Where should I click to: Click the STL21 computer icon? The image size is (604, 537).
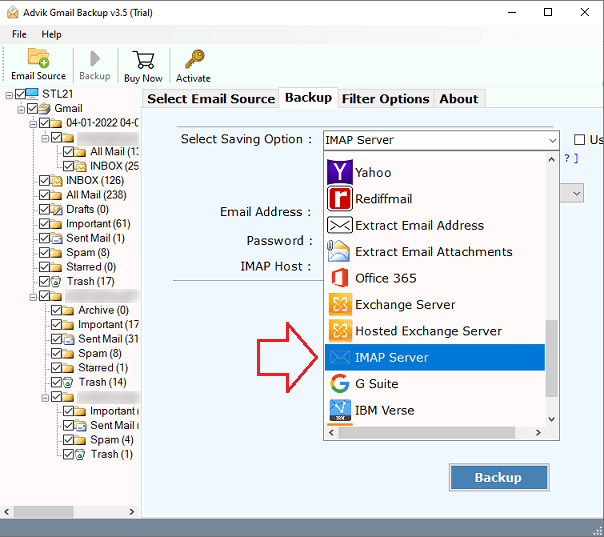coord(32,94)
